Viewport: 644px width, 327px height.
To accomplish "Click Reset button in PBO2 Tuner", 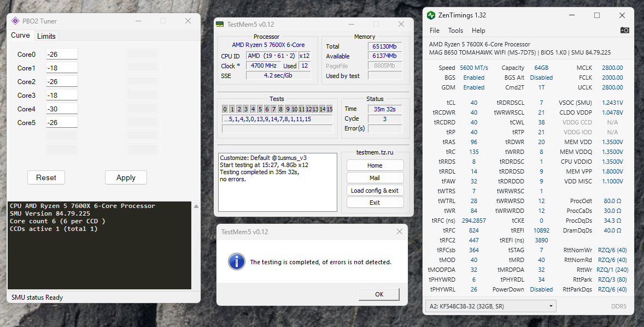I will click(46, 177).
